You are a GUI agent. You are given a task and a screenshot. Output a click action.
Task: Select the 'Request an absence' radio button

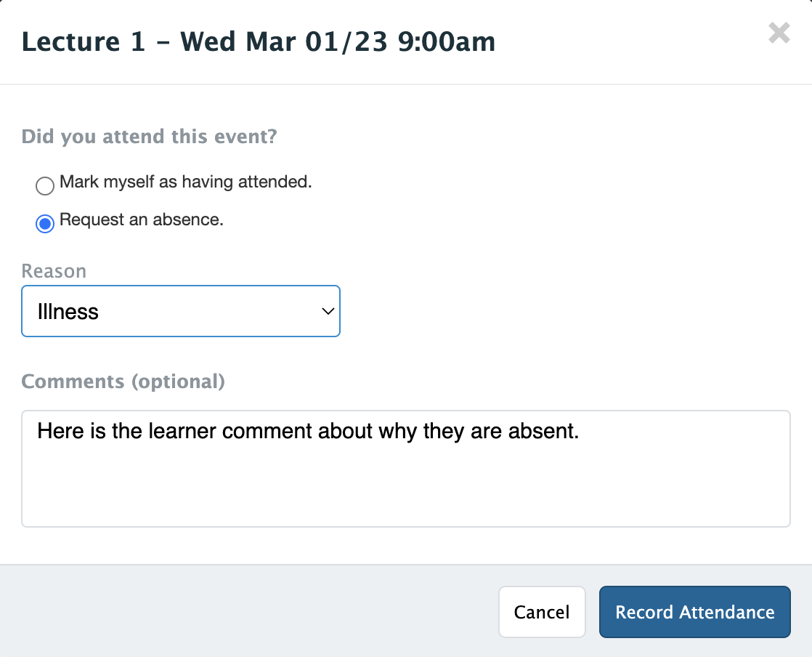[45, 224]
